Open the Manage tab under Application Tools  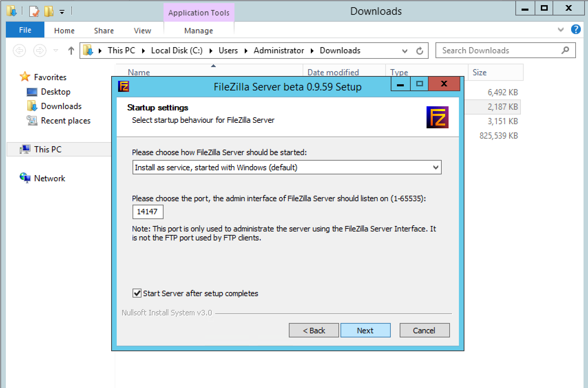coord(198,30)
